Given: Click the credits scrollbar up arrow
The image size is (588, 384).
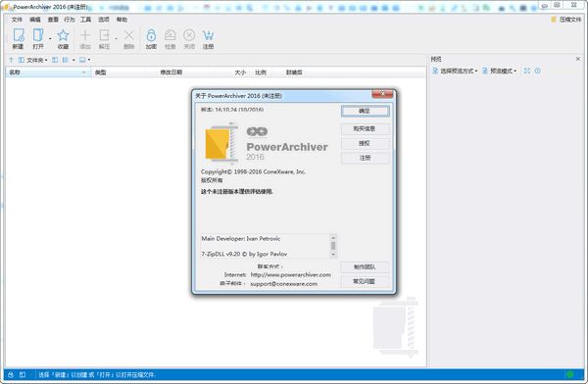Looking at the screenshot, I should pyautogui.click(x=333, y=238).
